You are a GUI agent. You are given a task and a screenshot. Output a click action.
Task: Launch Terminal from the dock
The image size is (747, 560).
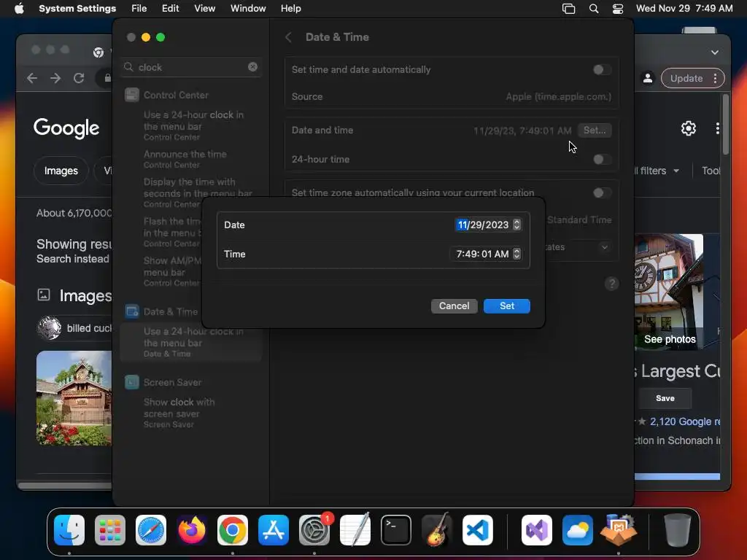pos(396,530)
